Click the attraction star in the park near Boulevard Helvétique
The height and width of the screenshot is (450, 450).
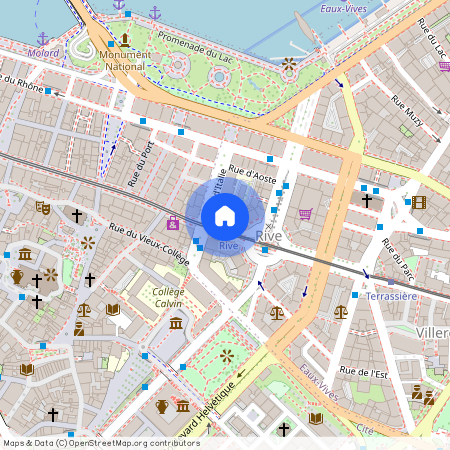tap(227, 356)
